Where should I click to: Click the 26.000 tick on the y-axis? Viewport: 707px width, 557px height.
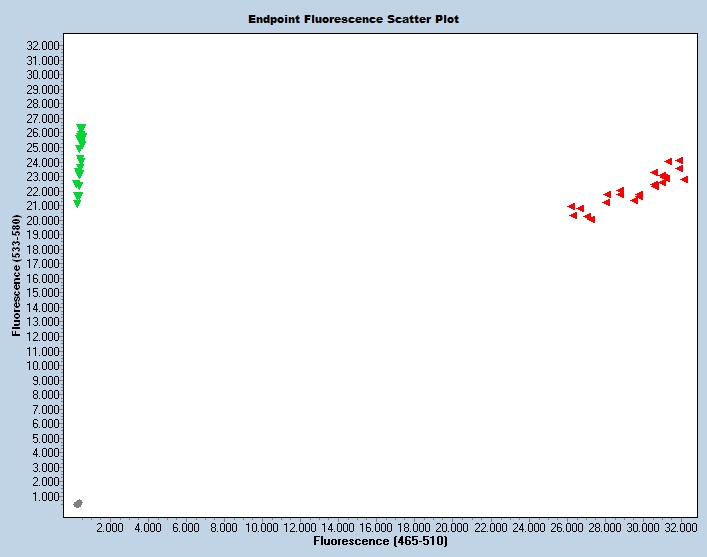(x=45, y=133)
